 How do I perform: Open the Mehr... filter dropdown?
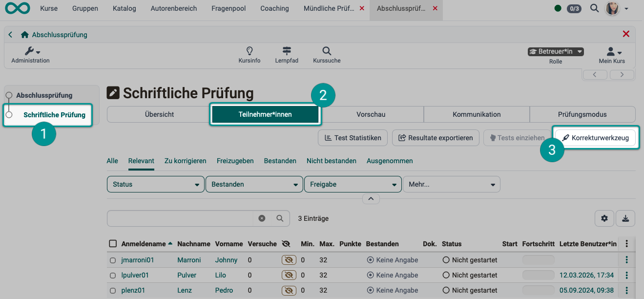click(452, 184)
